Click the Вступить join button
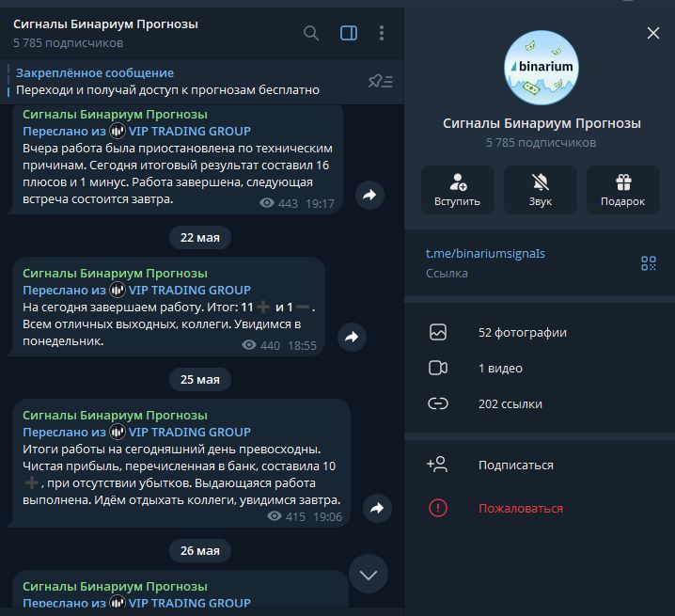 [x=457, y=190]
